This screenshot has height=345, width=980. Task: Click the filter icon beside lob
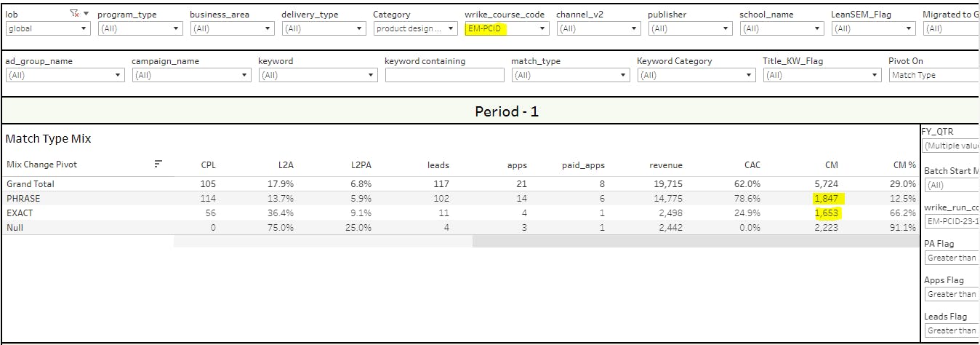pos(73,14)
